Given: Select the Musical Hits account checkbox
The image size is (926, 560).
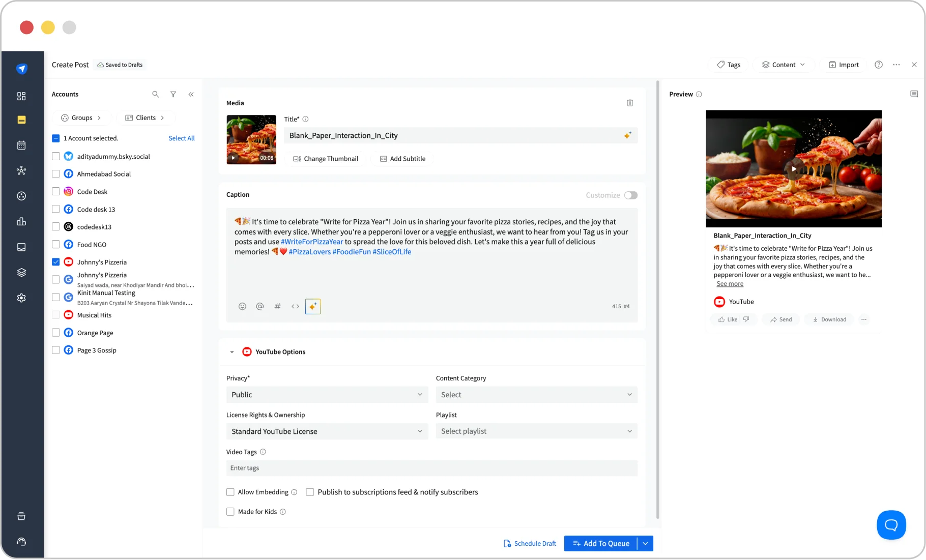Looking at the screenshot, I should tap(56, 314).
